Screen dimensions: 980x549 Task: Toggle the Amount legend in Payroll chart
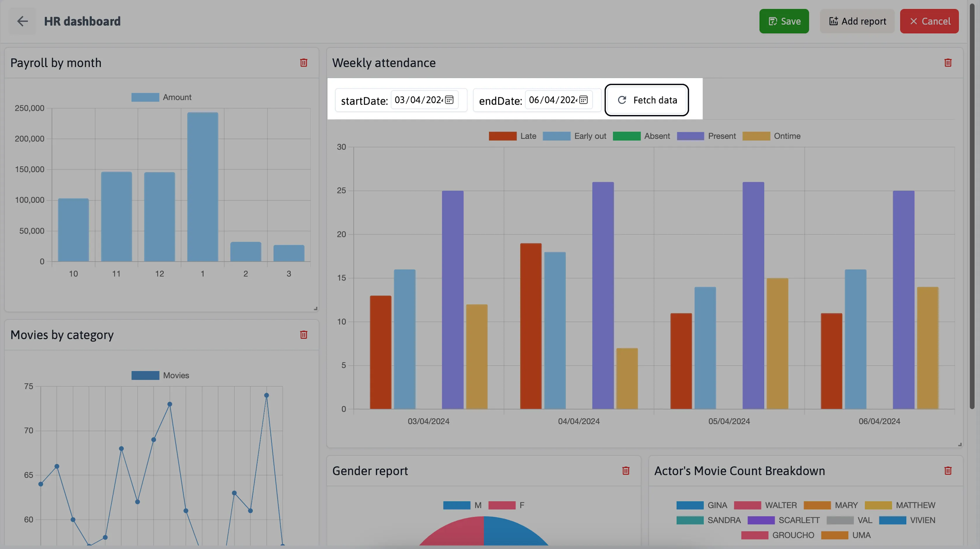[x=145, y=98]
